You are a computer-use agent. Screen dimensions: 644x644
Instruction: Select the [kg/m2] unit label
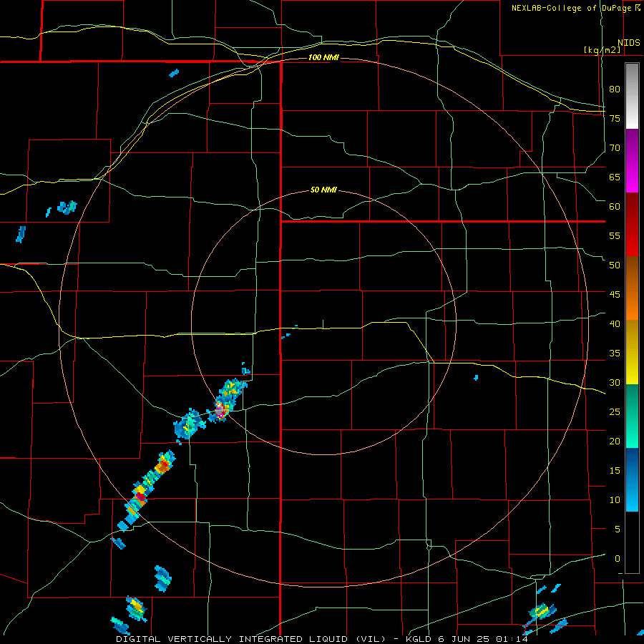pyautogui.click(x=602, y=50)
